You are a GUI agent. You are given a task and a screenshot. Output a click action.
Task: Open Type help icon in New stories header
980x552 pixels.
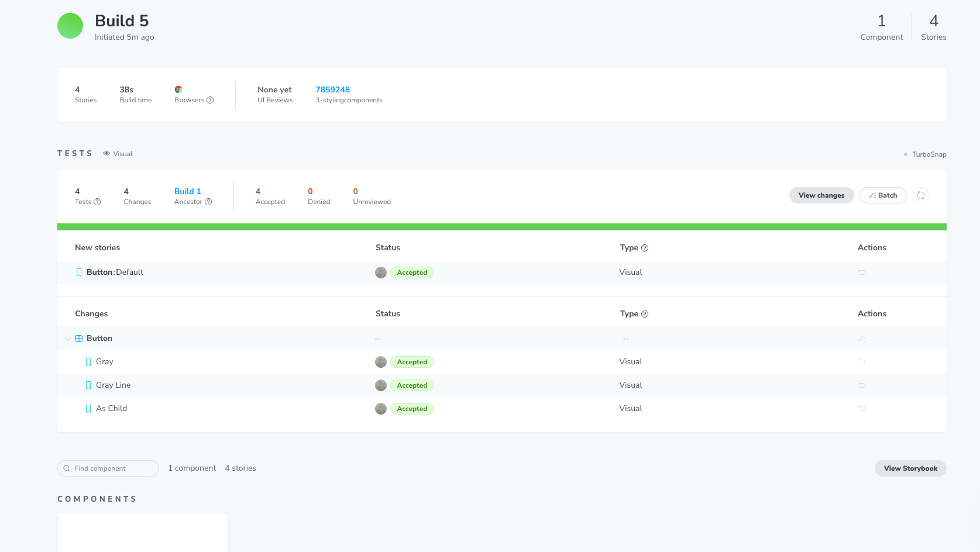645,248
